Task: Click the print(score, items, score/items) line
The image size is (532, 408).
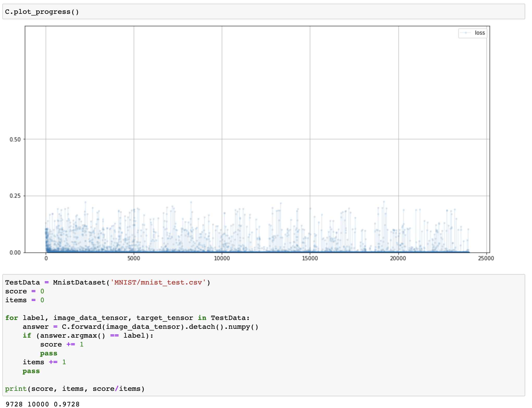Action: pos(75,389)
